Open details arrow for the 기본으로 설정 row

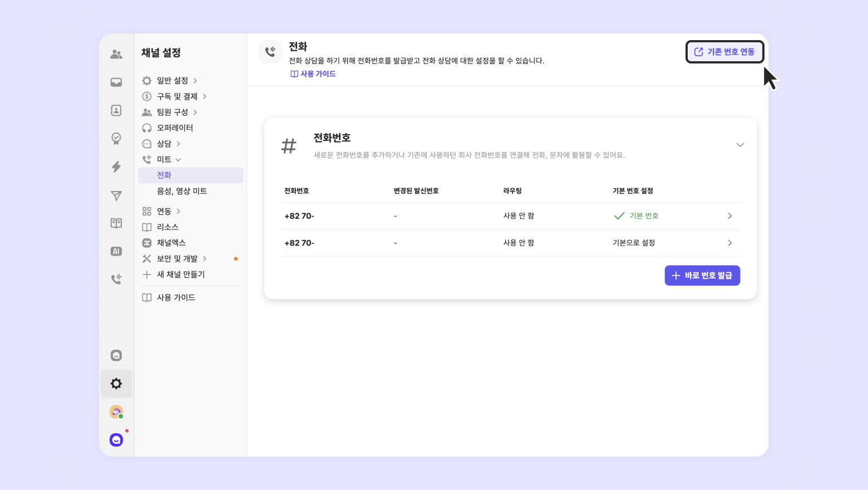coord(730,243)
